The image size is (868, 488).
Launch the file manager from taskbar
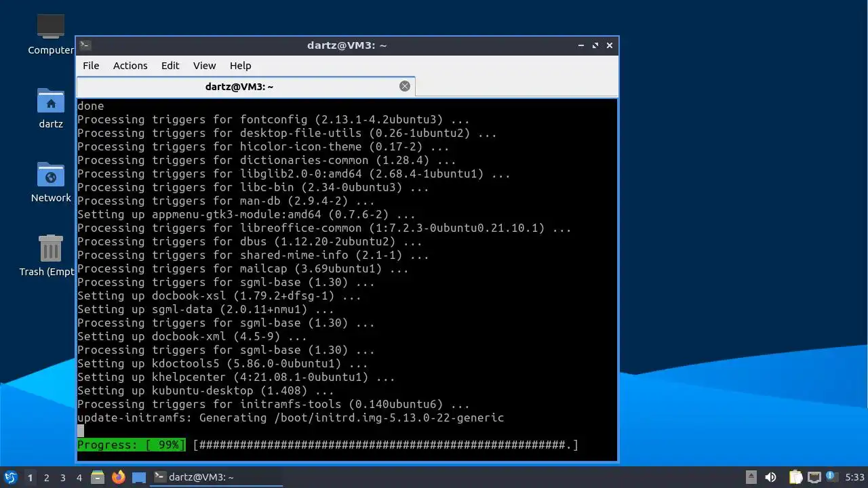tap(98, 477)
